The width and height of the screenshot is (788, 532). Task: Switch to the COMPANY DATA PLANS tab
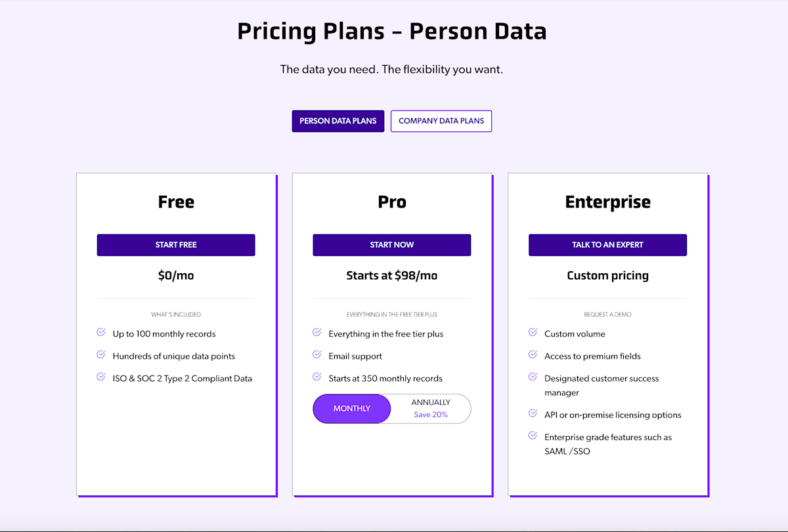pos(441,121)
